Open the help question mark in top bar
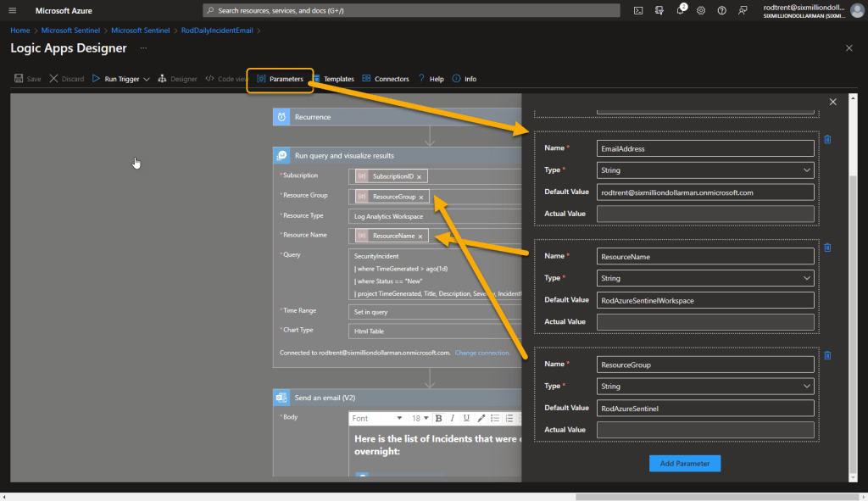 pyautogui.click(x=722, y=10)
